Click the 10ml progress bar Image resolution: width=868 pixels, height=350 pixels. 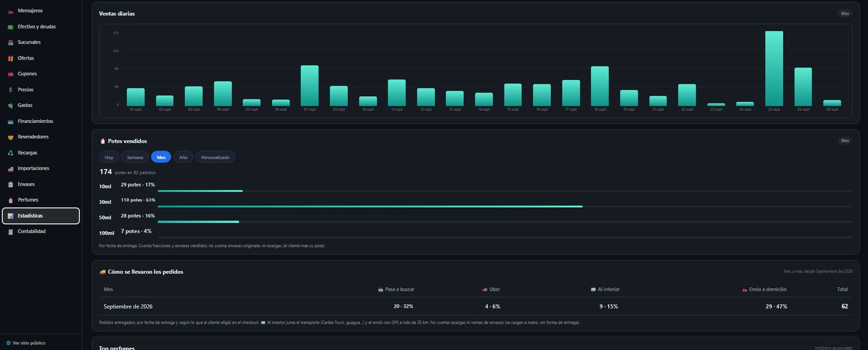(200, 191)
